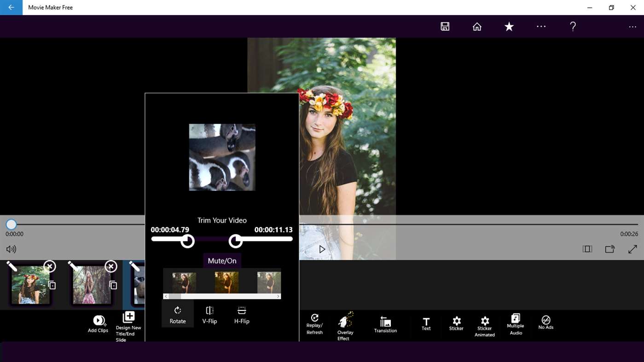Click Design New Title/End Slide

(128, 327)
